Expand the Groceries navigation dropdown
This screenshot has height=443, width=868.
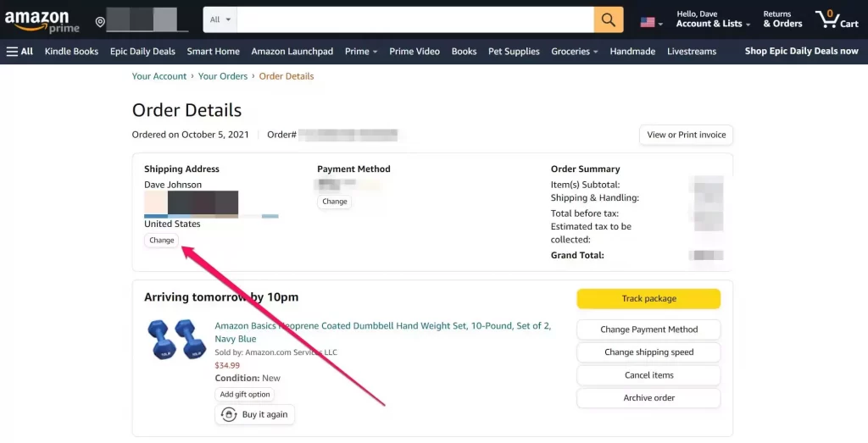pos(575,52)
